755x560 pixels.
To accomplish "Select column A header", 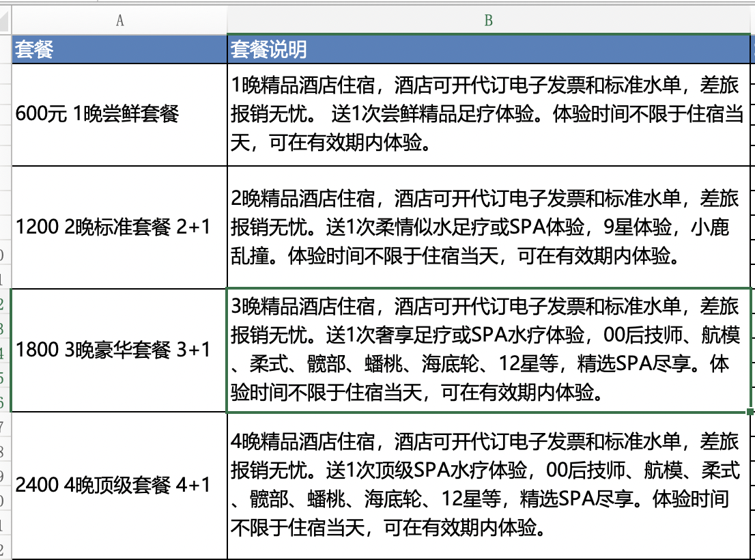I will point(119,20).
